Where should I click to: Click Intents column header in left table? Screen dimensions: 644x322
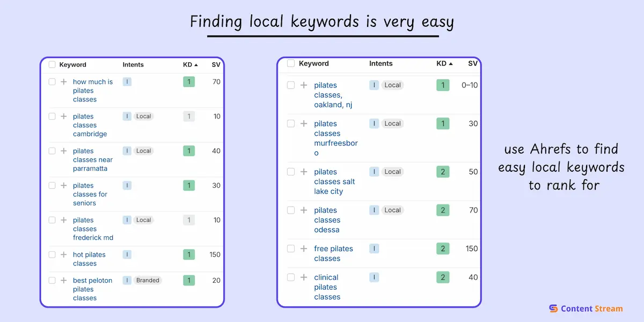click(x=133, y=64)
